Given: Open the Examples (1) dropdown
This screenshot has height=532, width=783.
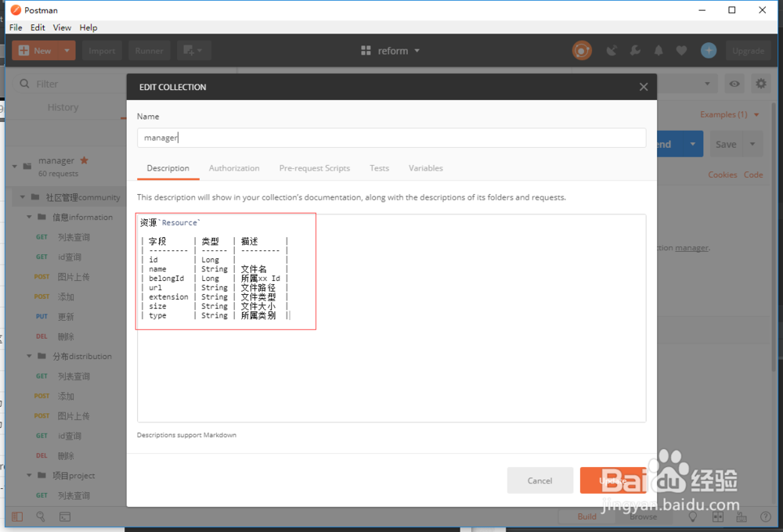Looking at the screenshot, I should pos(728,114).
